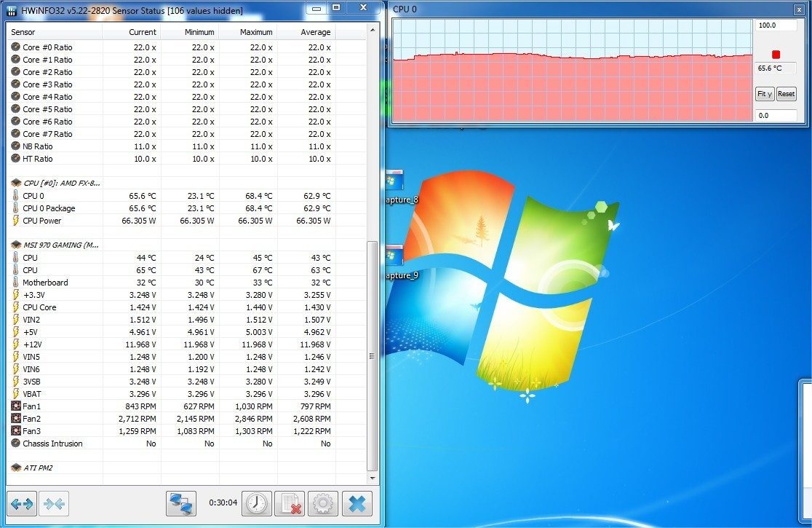Image resolution: width=812 pixels, height=528 pixels.
Task: Close the CPU 0 graph window
Action: (798, 9)
